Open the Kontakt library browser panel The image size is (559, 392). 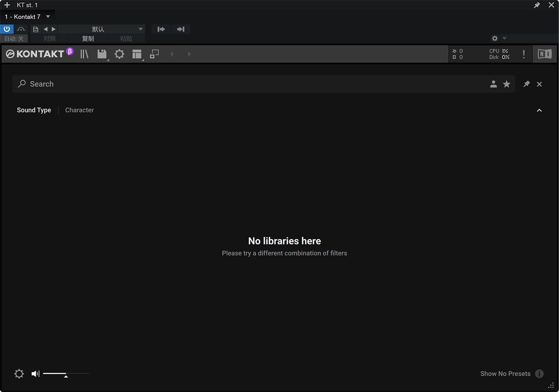pos(84,54)
